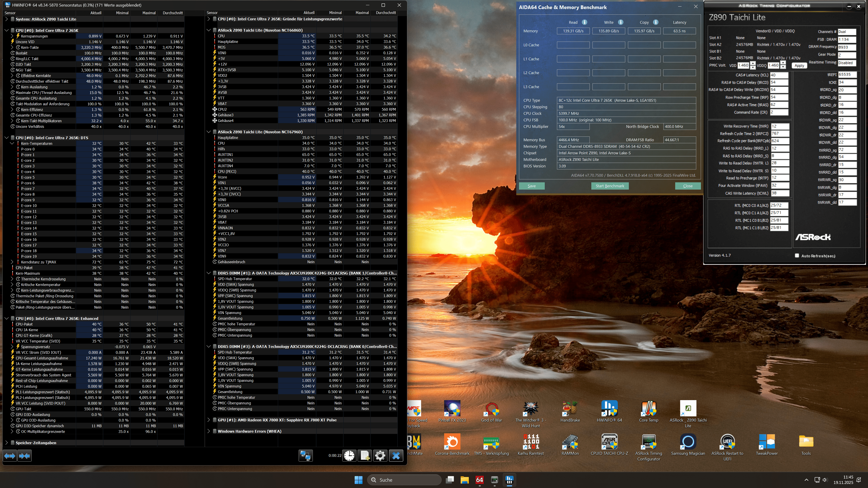Image resolution: width=868 pixels, height=488 pixels.
Task: Click the CAS# Latency (tCL) value field
Action: click(779, 75)
